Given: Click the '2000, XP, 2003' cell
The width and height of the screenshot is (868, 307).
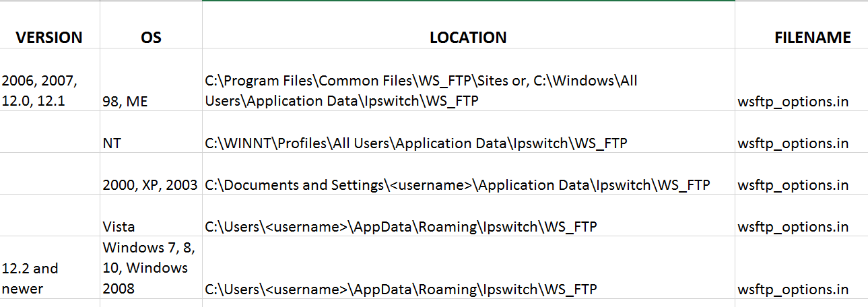Looking at the screenshot, I should click(x=151, y=184).
